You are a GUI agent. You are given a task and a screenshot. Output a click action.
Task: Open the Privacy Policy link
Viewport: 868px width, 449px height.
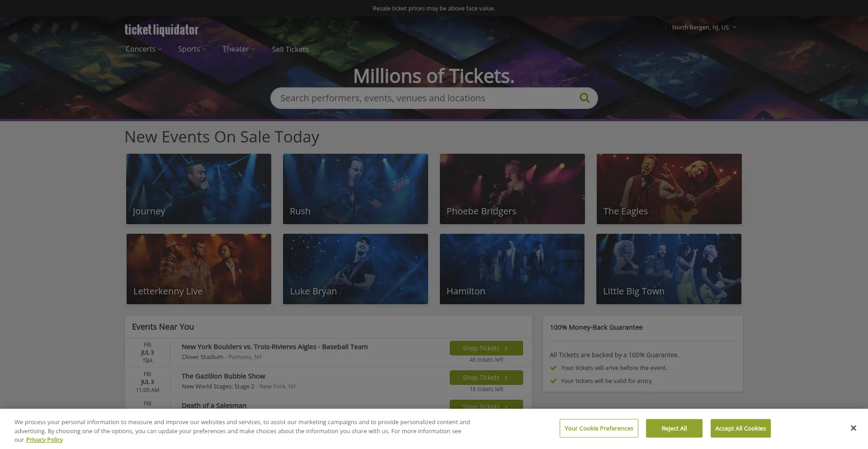[x=44, y=440]
